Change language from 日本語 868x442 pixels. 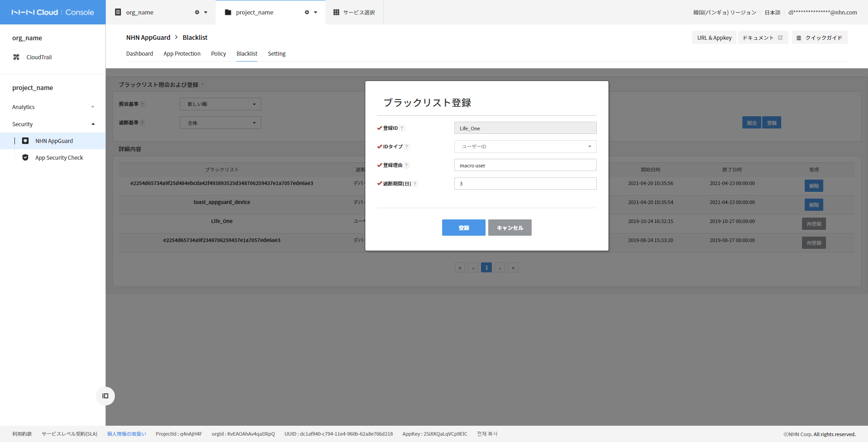coord(772,12)
